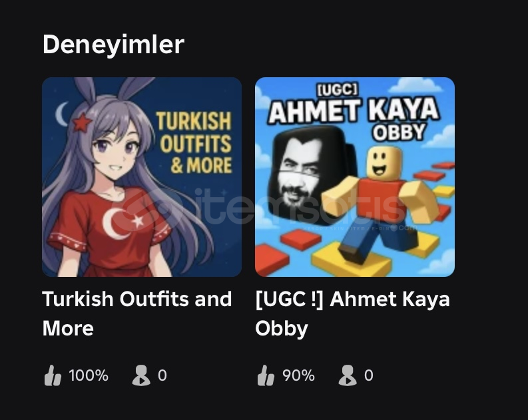Click the player count 0 under Turkish Outfits
528x420 pixels.
click(x=162, y=375)
